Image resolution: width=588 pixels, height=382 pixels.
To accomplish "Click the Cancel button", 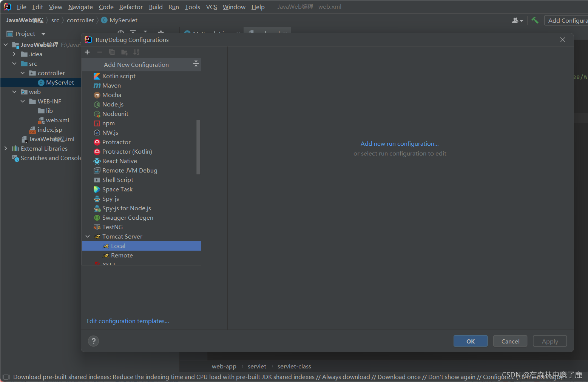I will point(510,341).
